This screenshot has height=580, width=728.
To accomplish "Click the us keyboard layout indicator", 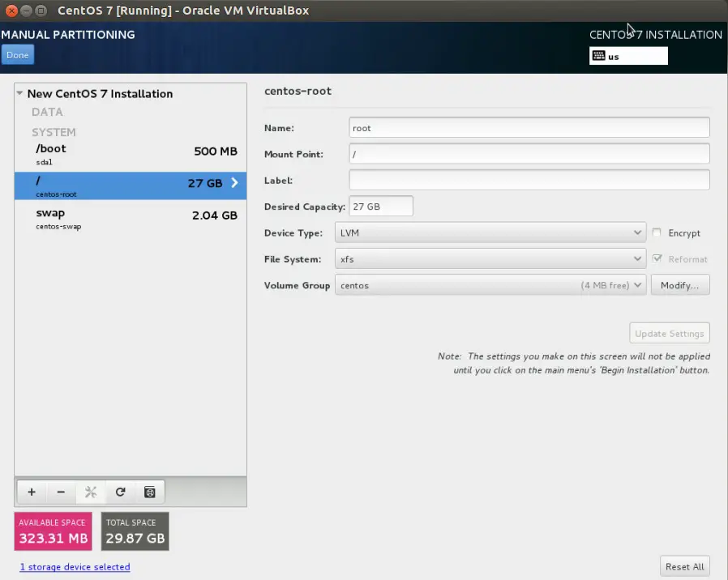I will pyautogui.click(x=628, y=56).
